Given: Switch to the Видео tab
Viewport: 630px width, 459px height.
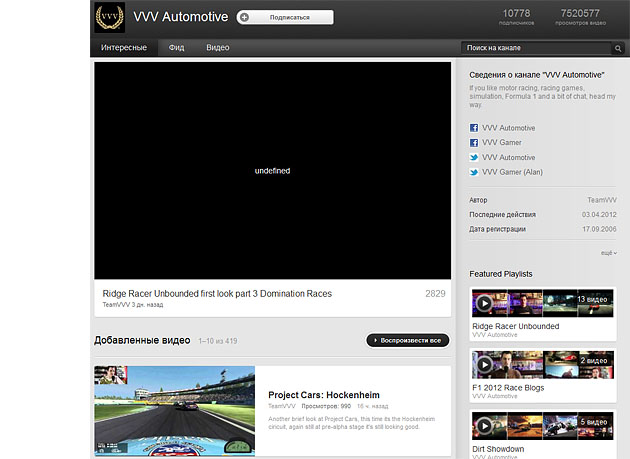Looking at the screenshot, I should pos(218,48).
